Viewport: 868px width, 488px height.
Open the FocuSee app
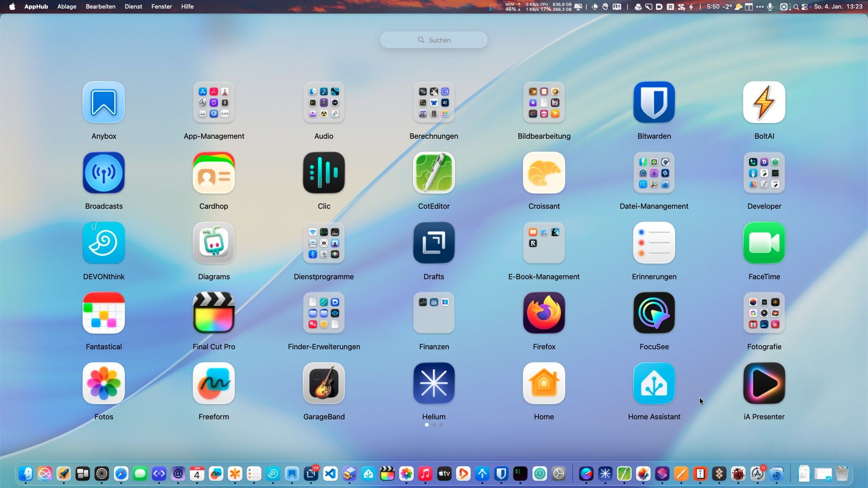654,313
